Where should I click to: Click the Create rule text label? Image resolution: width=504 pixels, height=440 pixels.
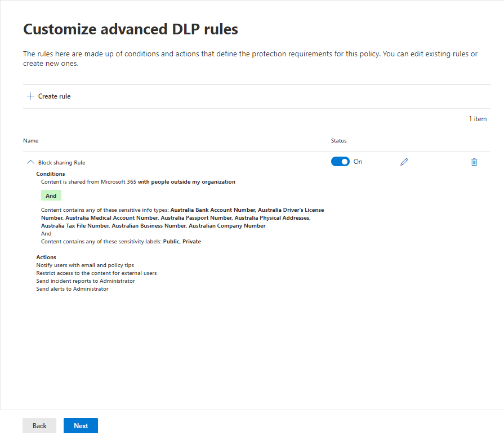click(x=54, y=96)
